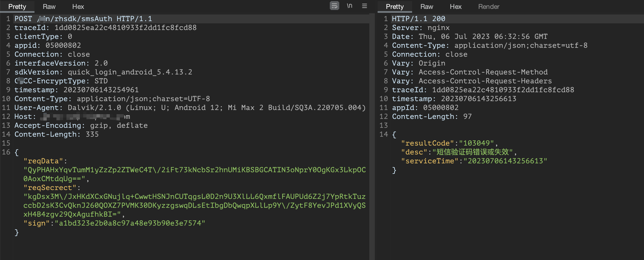Click the "Content-Length: 335" header
This screenshot has width=644, height=260.
(x=56, y=134)
